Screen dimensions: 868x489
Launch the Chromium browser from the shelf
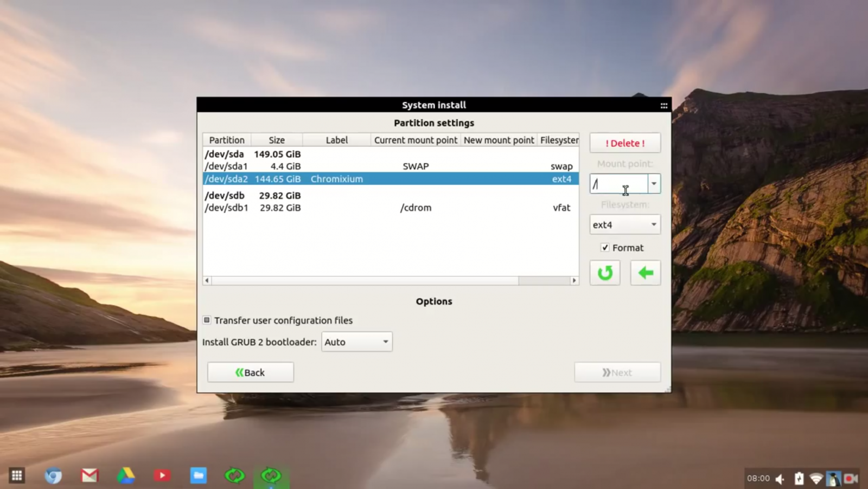point(53,475)
